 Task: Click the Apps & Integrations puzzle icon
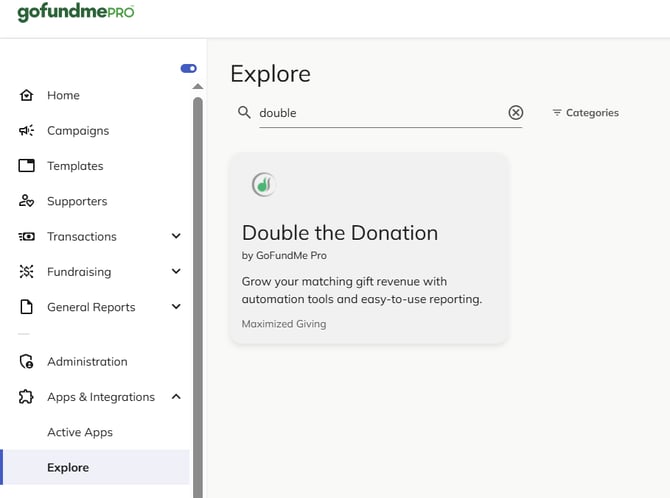coord(27,397)
